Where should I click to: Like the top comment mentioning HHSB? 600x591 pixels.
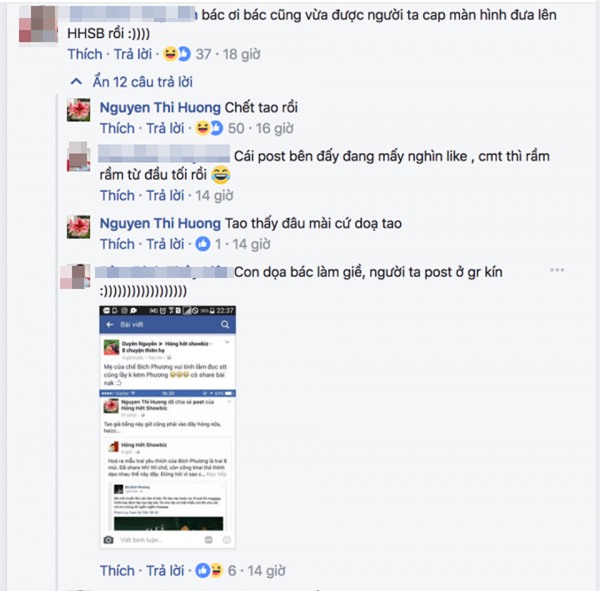85,54
